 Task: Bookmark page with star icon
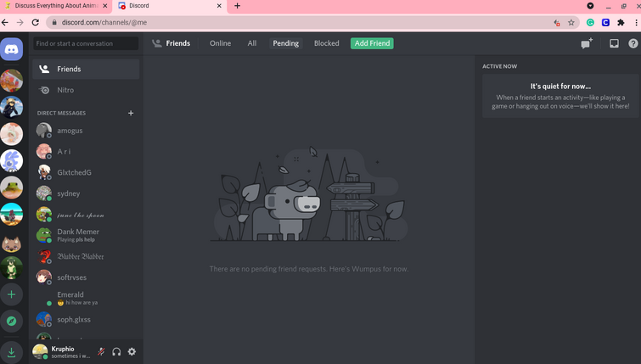pyautogui.click(x=571, y=22)
